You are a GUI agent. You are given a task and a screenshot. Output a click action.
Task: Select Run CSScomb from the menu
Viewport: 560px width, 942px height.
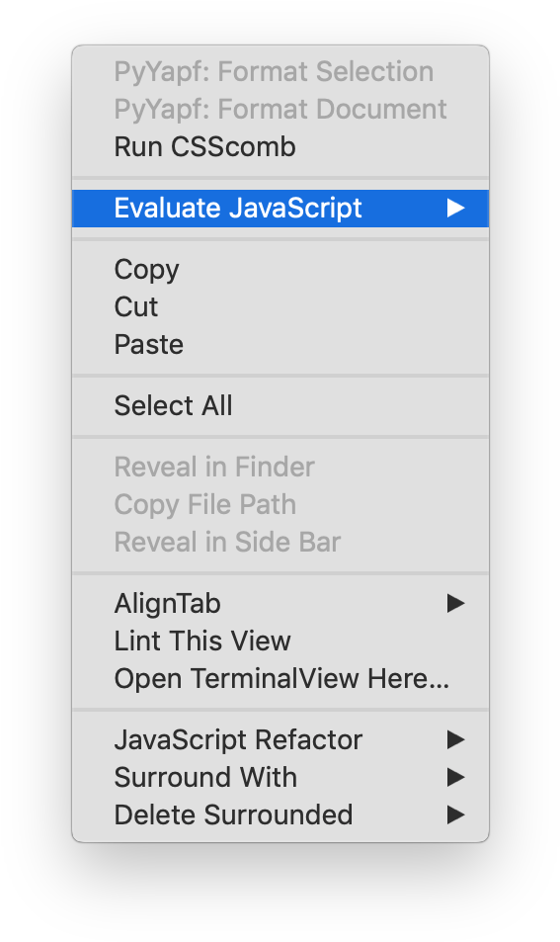280,146
